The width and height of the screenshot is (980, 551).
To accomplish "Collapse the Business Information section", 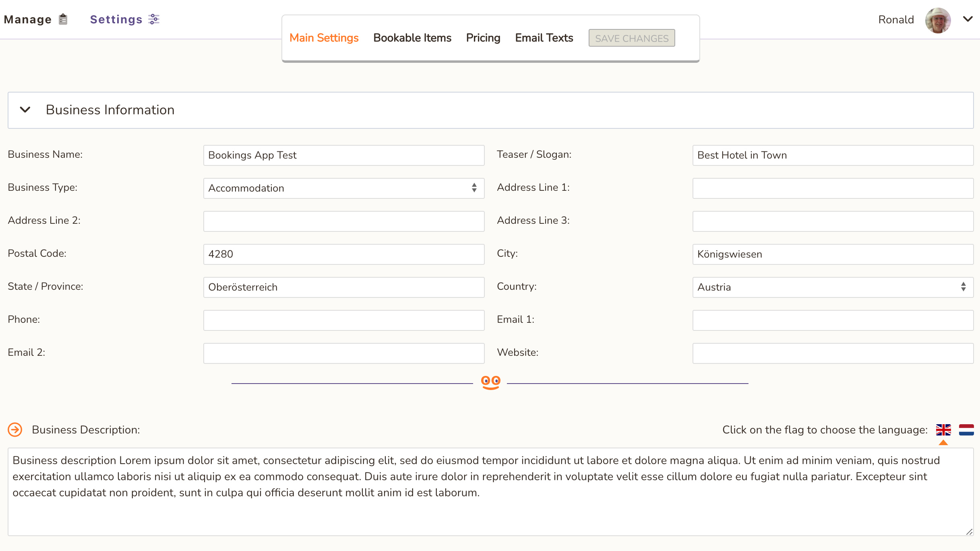I will [x=25, y=110].
